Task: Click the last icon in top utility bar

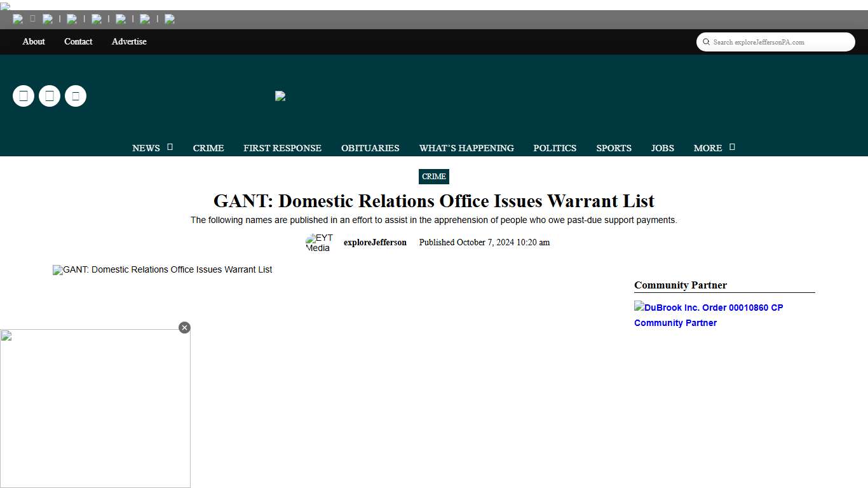Action: pyautogui.click(x=170, y=19)
